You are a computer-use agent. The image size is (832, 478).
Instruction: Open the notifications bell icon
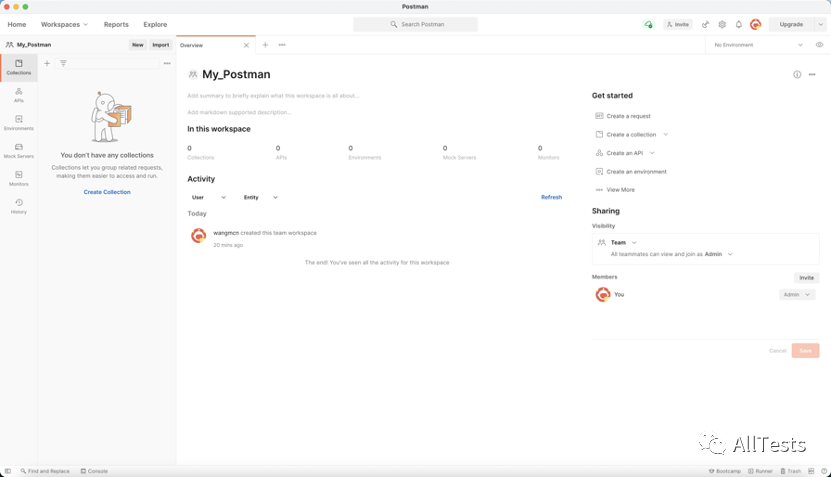click(739, 24)
